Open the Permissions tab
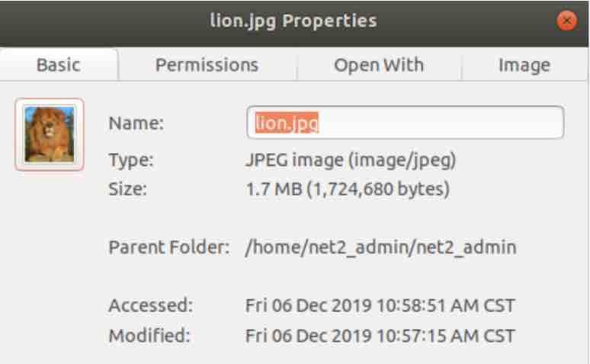 (x=207, y=65)
